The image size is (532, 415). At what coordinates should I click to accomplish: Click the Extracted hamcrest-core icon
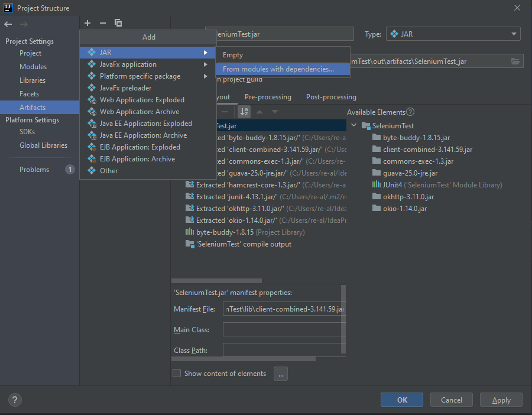coord(190,185)
